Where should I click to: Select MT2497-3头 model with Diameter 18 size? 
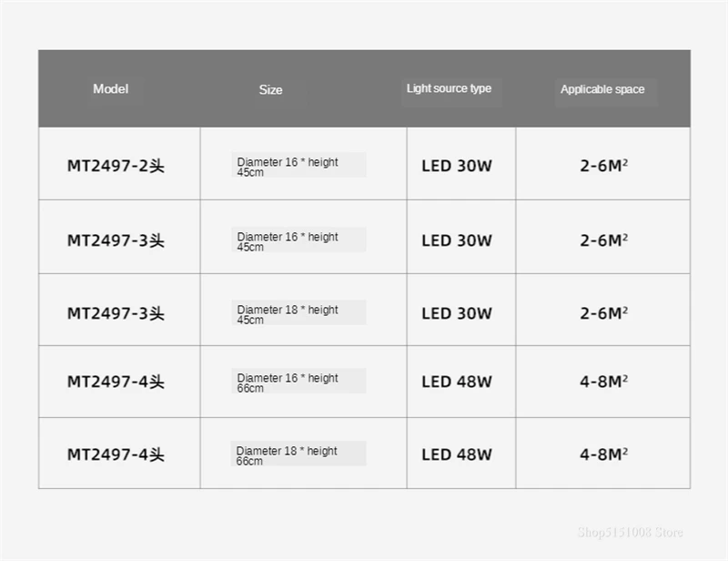[x=116, y=313]
